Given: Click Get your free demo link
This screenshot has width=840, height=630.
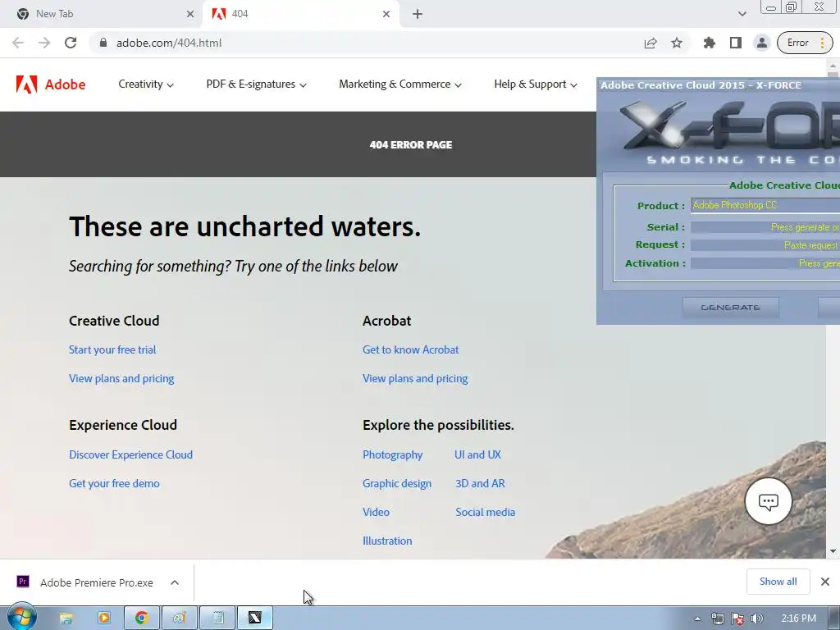Looking at the screenshot, I should pos(114,484).
